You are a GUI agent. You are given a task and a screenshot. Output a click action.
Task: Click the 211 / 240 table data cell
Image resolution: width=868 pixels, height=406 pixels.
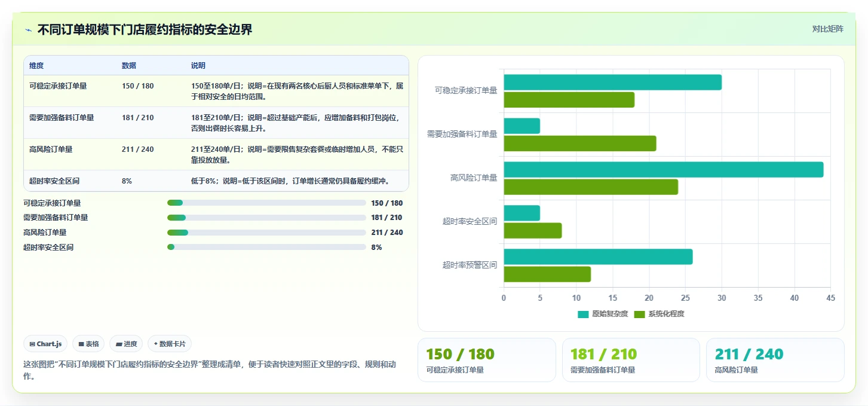click(x=137, y=149)
